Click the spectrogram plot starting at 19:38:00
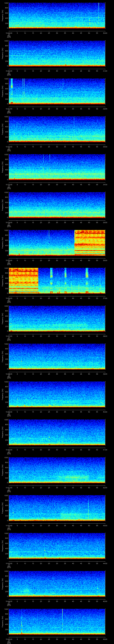Image resolution: width=114 pixels, height=644 pixels. click(x=57, y=357)
